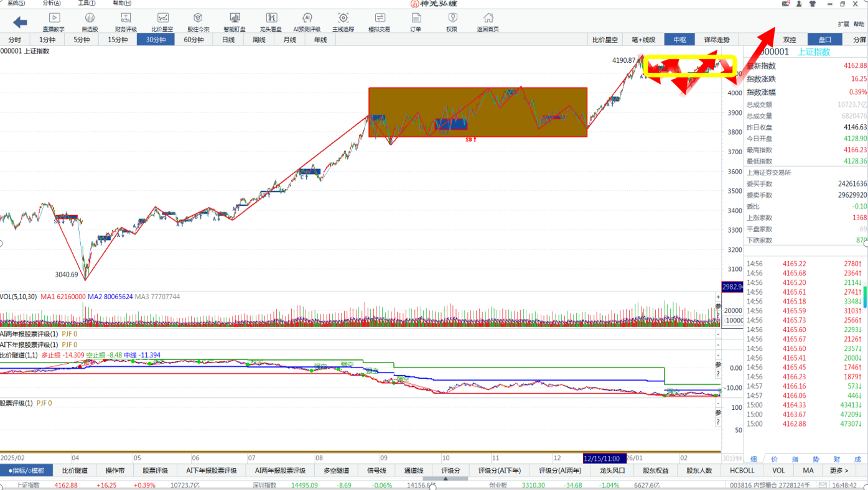Open the 直播教学 live teaching icon
The height and width of the screenshot is (490, 868).
(x=54, y=22)
